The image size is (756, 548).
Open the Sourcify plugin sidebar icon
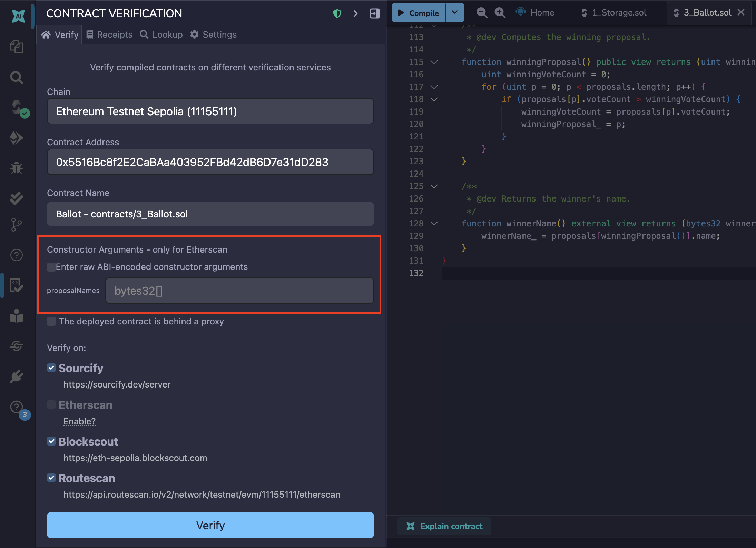point(17,346)
